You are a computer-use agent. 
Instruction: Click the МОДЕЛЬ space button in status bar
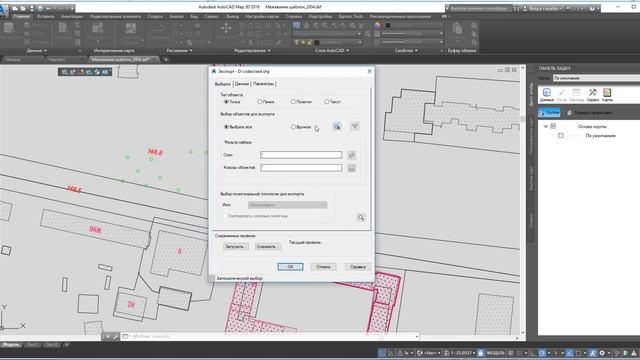496,353
